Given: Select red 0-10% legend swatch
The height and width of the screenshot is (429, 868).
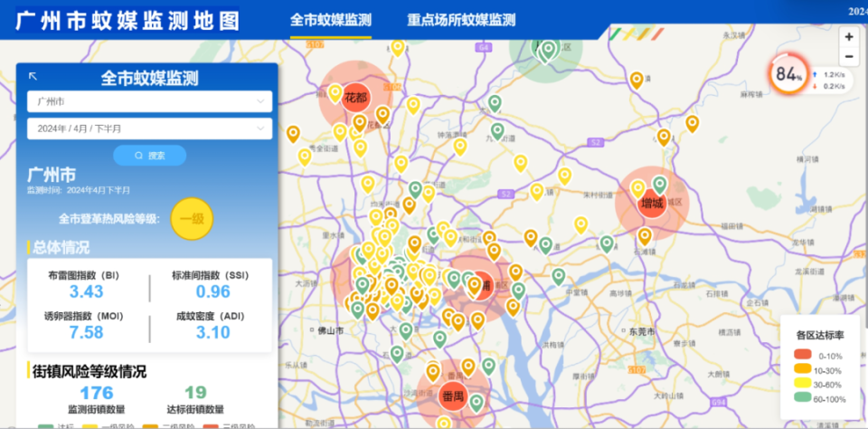Looking at the screenshot, I should 802,354.
